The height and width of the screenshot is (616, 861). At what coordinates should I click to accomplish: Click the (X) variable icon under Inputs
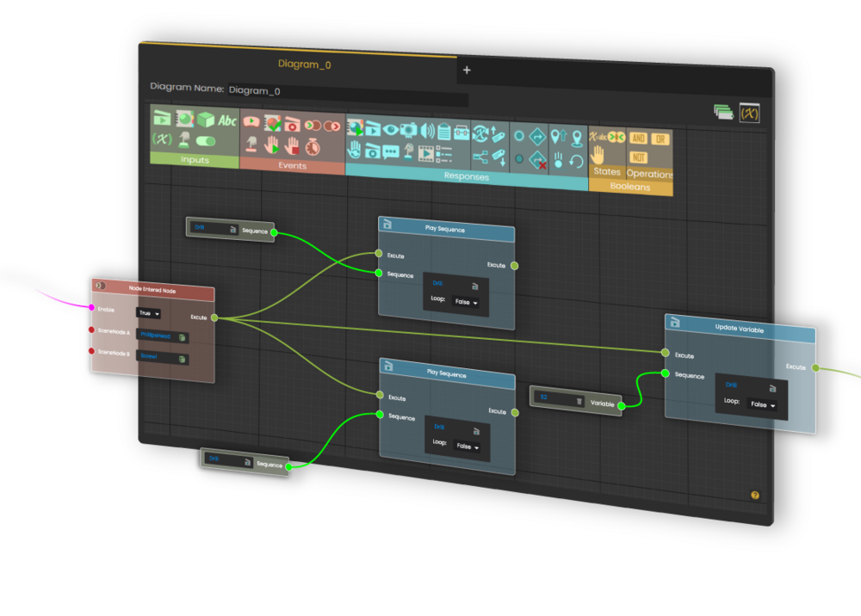161,138
